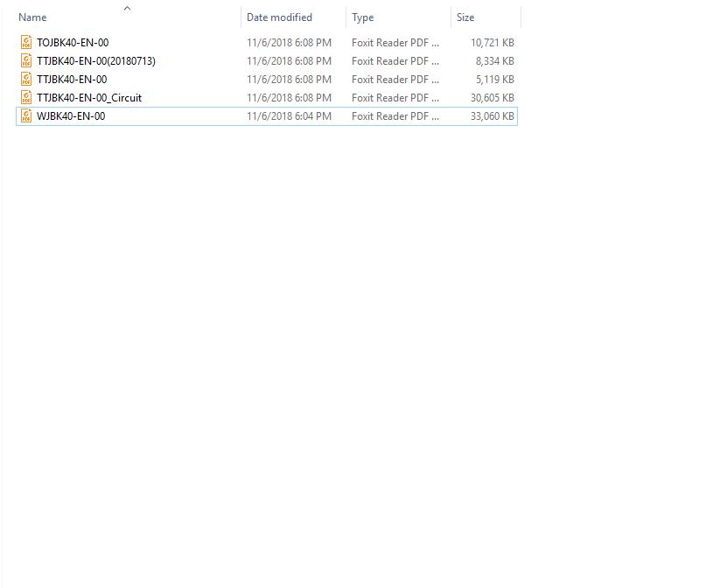Click Type cell of TTJBK40-EN-00(20180713) row
This screenshot has width=706, height=588.
pos(395,60)
